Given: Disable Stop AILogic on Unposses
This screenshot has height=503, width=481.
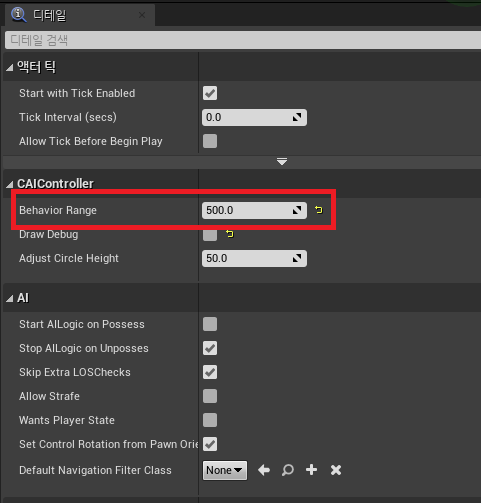Looking at the screenshot, I should pyautogui.click(x=210, y=348).
